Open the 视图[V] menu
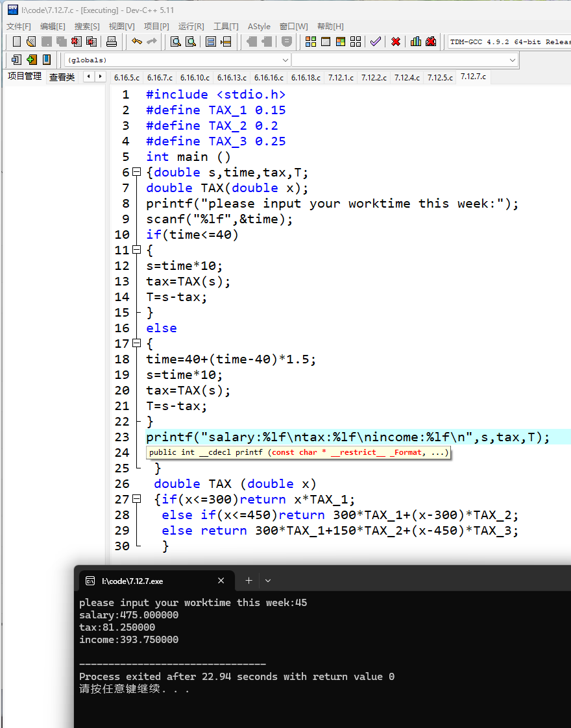Viewport: 571px width, 728px height. (x=121, y=27)
